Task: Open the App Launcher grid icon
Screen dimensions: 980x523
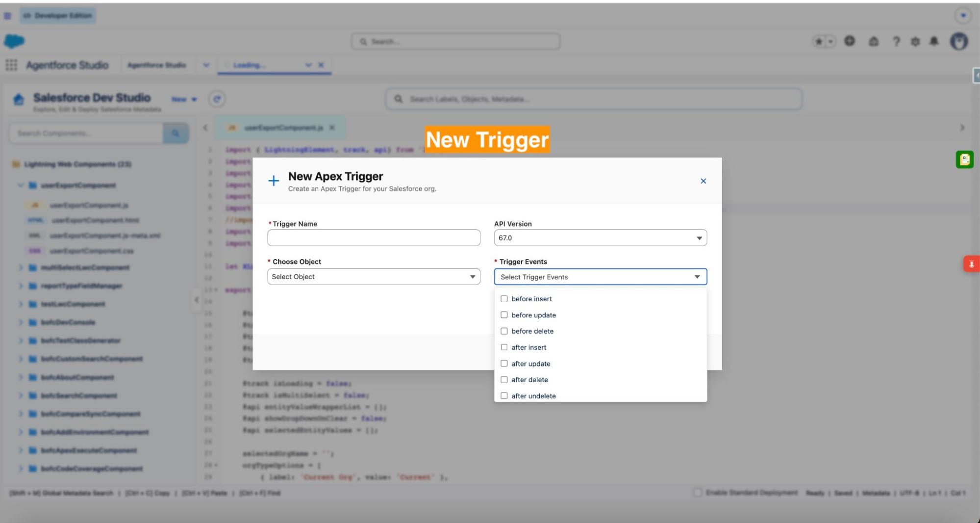Action: point(11,65)
